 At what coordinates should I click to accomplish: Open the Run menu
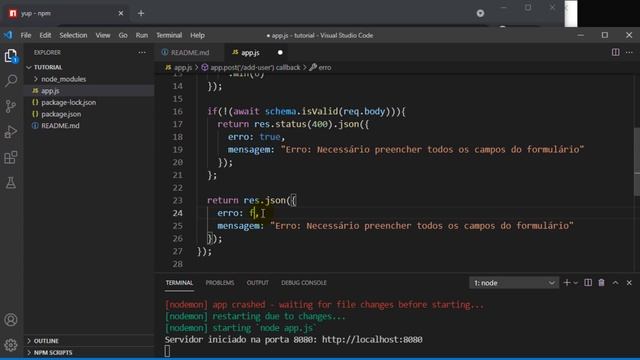142,35
